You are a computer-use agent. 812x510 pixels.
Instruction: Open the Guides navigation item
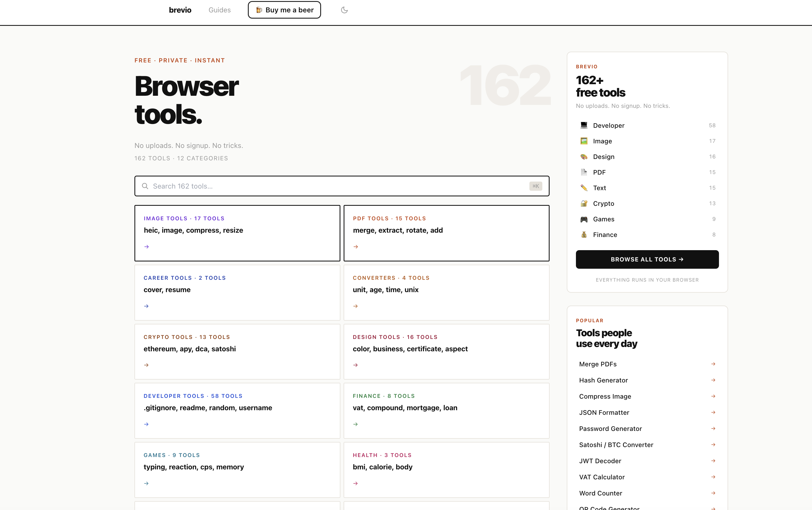(x=220, y=10)
